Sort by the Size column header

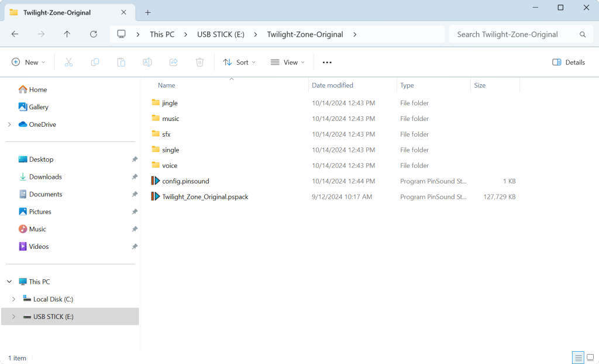pos(480,85)
